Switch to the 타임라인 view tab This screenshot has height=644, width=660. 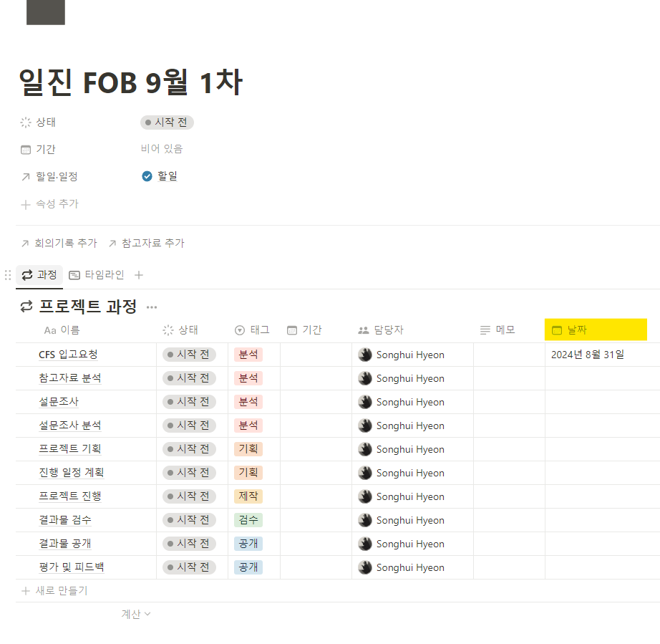point(97,275)
